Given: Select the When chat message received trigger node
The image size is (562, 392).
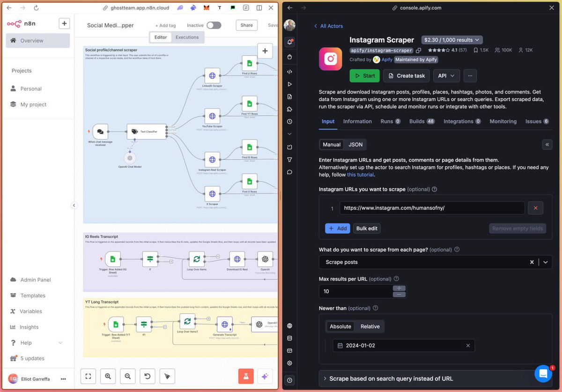Looking at the screenshot, I should tap(100, 132).
